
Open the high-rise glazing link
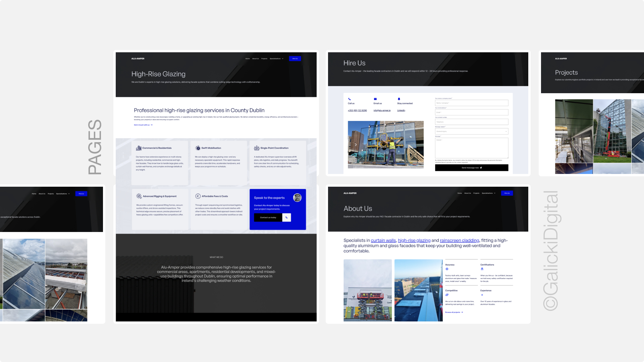(x=414, y=240)
